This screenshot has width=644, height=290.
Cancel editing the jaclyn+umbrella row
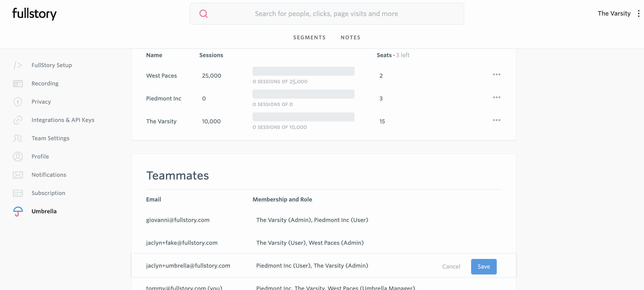tap(451, 266)
